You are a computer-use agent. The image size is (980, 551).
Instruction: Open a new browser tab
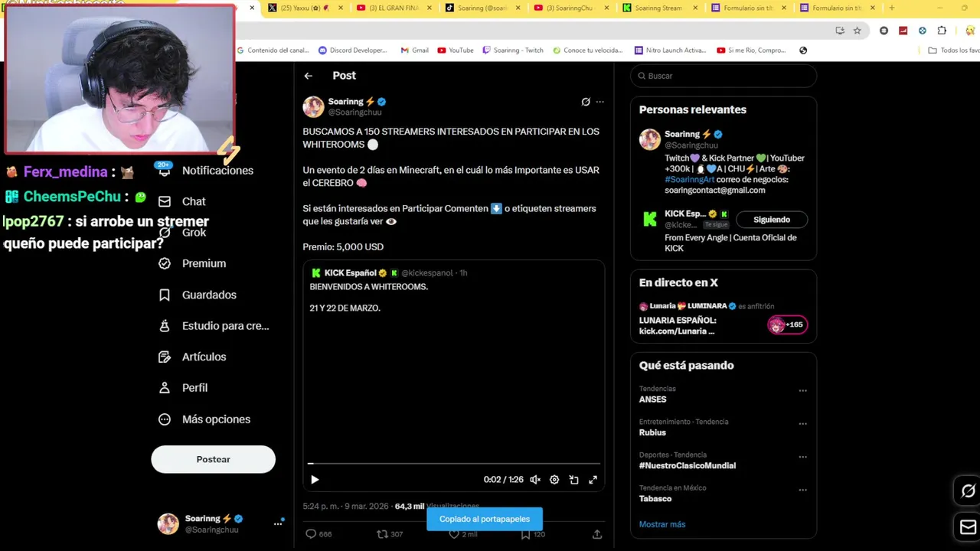tap(891, 8)
